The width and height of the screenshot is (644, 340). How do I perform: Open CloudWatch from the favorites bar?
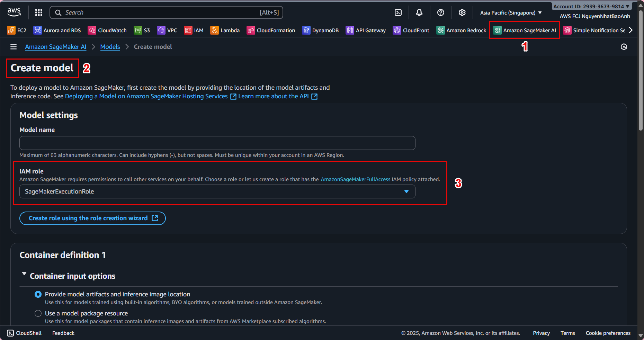[x=107, y=30]
